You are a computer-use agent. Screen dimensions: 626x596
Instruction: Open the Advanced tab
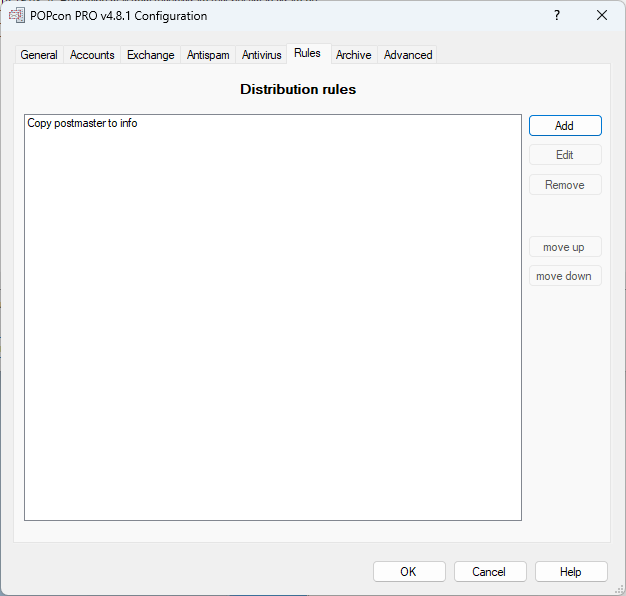pos(408,55)
